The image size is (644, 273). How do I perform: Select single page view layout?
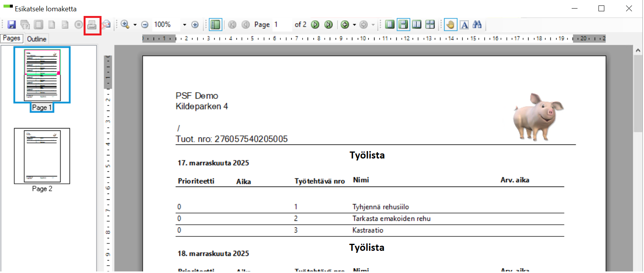(390, 25)
